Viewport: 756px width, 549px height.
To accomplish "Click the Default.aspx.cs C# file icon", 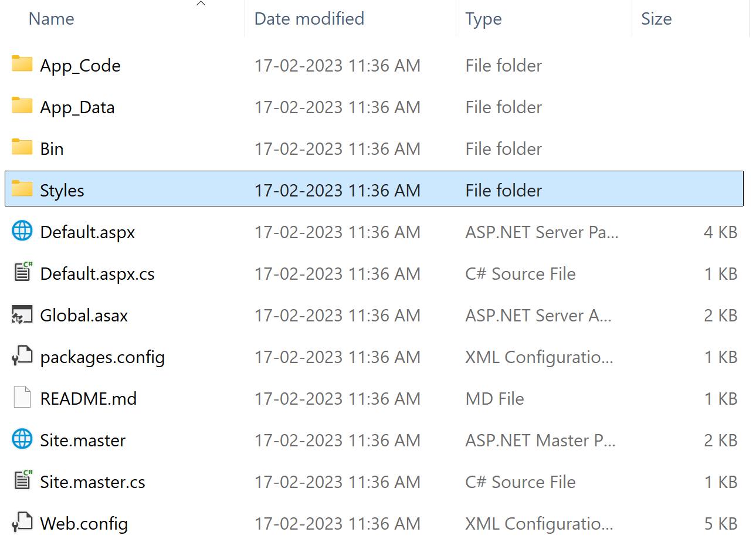I will [x=23, y=272].
